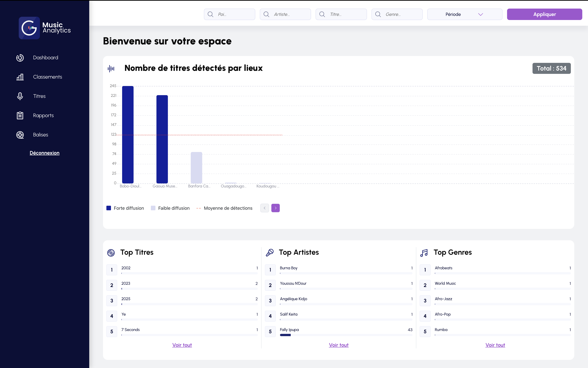Click the Music Analytics logo icon
Image resolution: width=588 pixels, height=368 pixels.
point(29,28)
